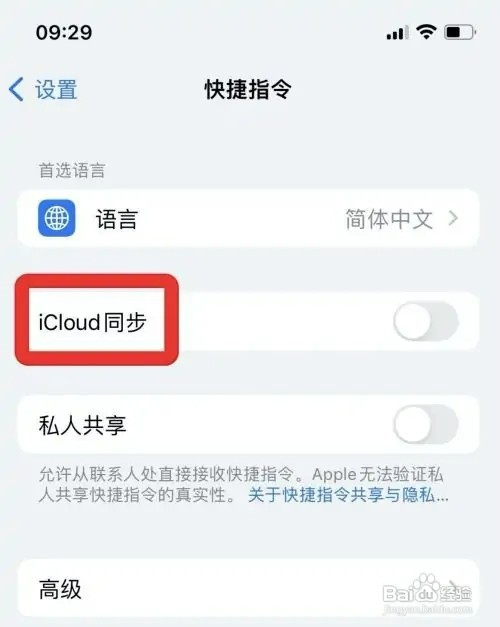The height and width of the screenshot is (627, 500).
Task: Tap the iCloud同步 label
Action: 92,322
